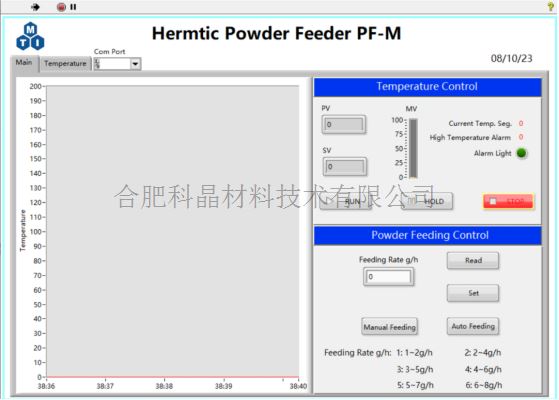
Task: Open the context help question mark icon
Action: tap(551, 6)
